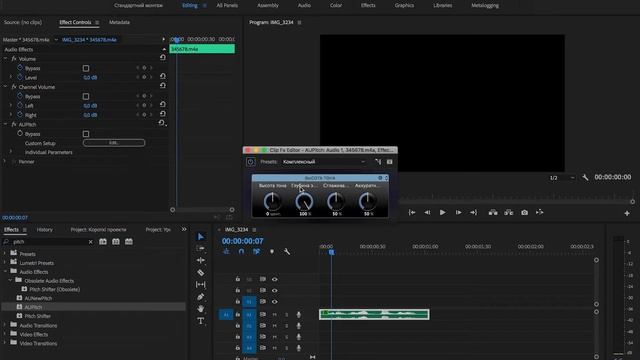
Task: Select the Type tool
Action: point(200,321)
